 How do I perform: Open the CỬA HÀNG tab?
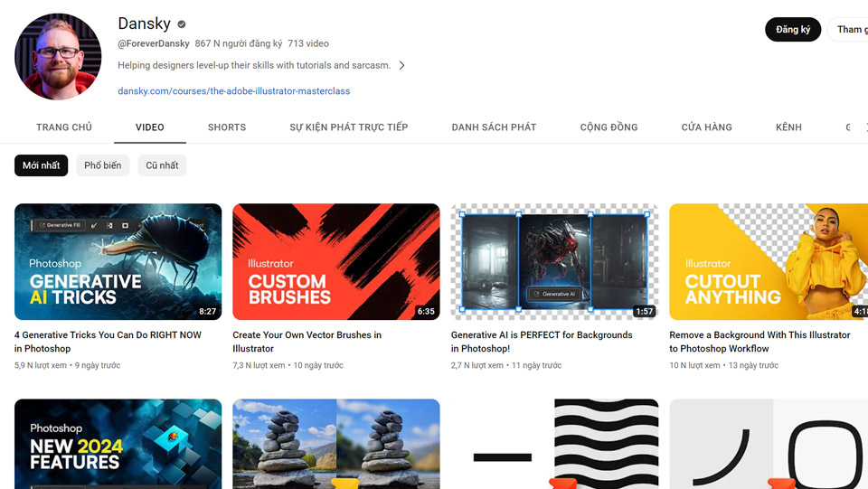[x=706, y=127]
